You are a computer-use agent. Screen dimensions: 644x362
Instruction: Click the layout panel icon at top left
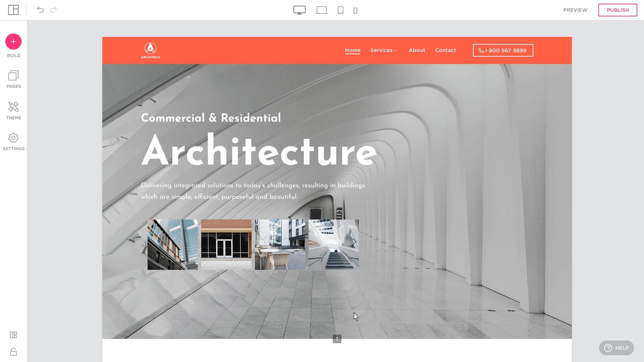(13, 10)
